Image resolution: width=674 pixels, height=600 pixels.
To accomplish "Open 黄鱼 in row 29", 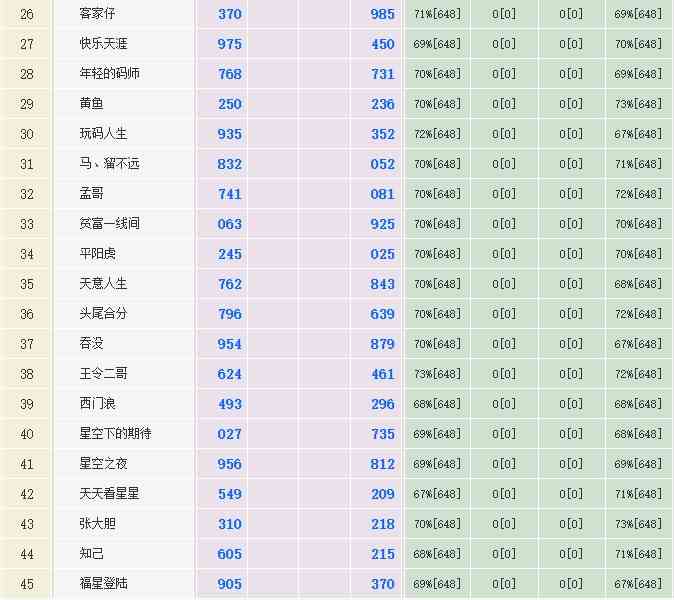I will 91,104.
